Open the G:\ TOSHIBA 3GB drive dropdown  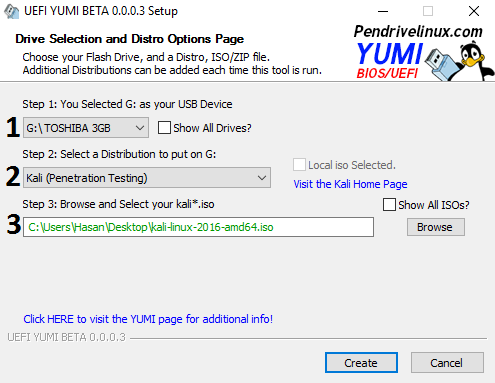(x=86, y=128)
